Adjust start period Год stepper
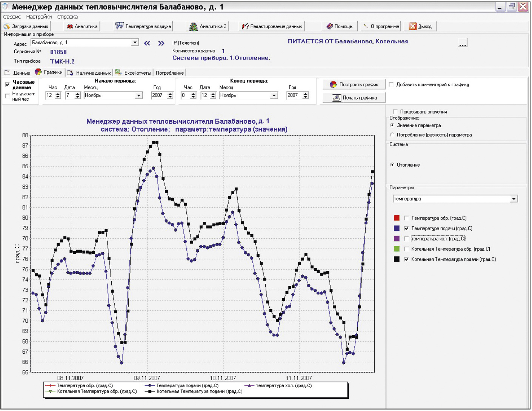The height and width of the screenshot is (411, 532). [x=170, y=95]
